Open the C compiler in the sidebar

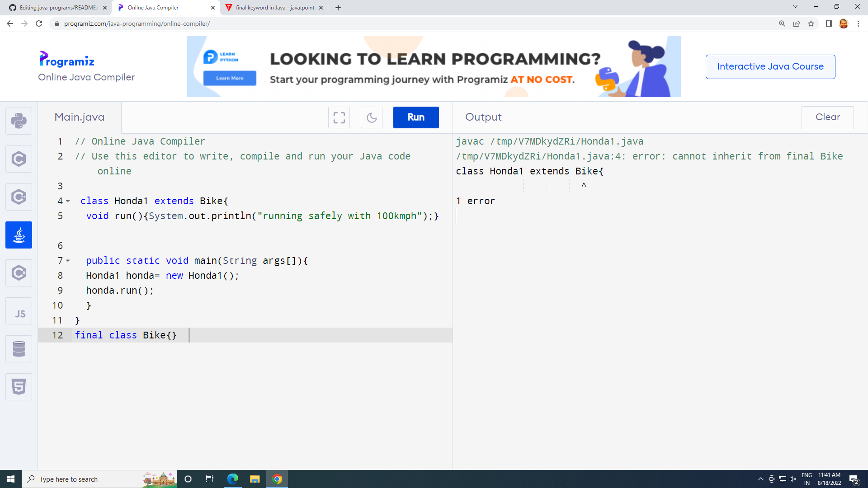19,159
